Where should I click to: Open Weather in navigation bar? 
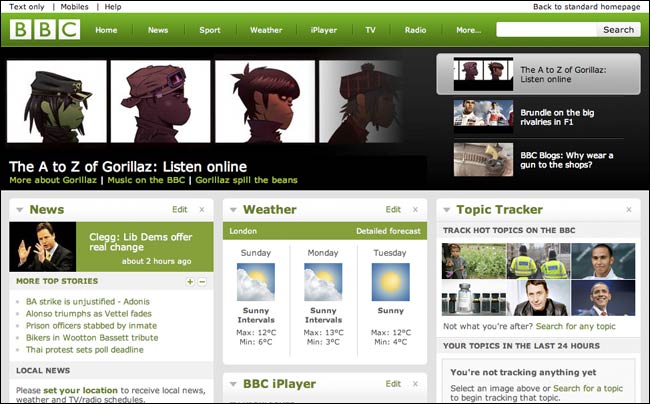click(x=266, y=30)
